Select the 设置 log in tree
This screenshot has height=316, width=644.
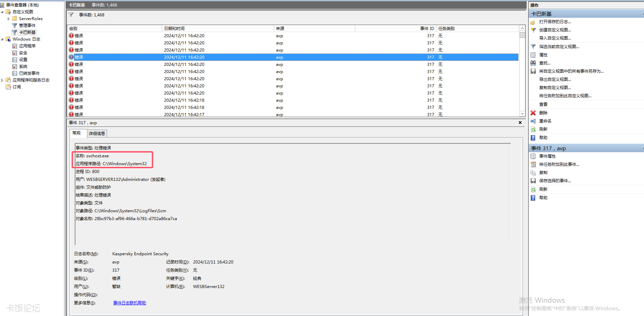(23, 60)
